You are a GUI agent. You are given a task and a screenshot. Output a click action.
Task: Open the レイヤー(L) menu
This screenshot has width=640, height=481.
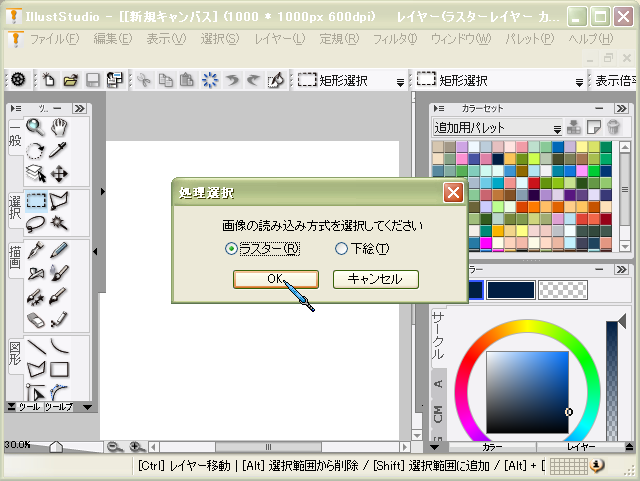[280, 39]
